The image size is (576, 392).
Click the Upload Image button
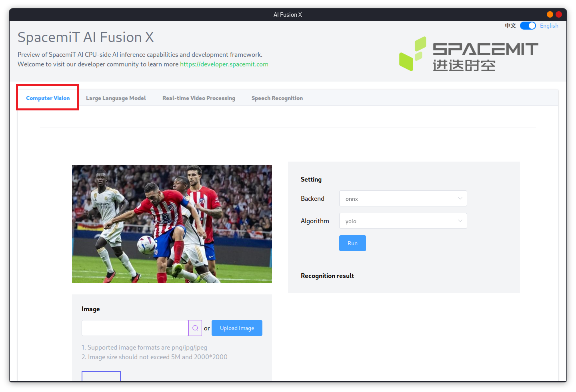pyautogui.click(x=237, y=328)
